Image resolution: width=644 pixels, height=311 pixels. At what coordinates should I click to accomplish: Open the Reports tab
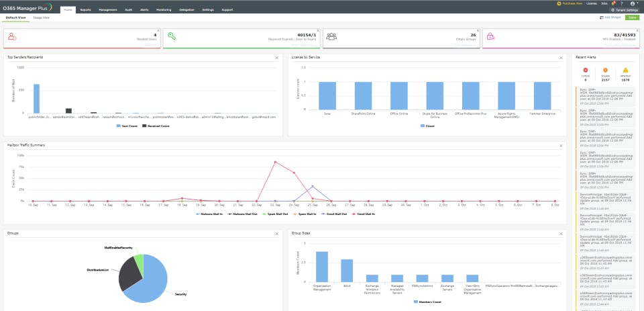pyautogui.click(x=86, y=10)
